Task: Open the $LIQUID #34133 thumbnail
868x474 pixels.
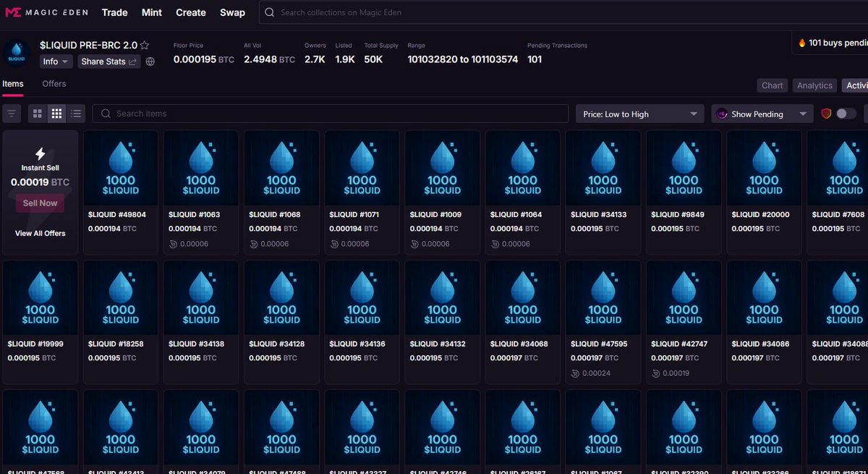Action: (x=603, y=168)
